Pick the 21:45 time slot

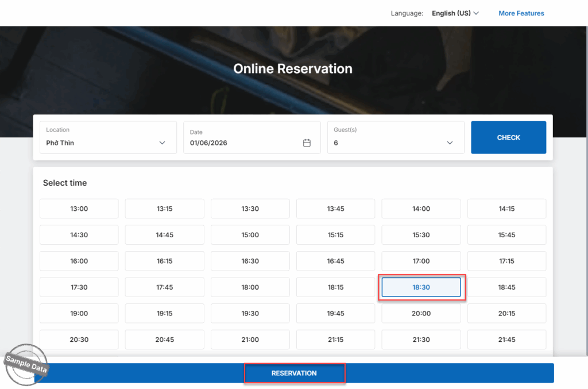coord(506,340)
